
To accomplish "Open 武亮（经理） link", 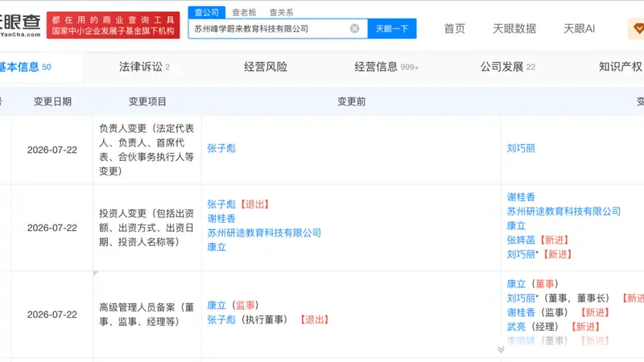I will [x=516, y=327].
